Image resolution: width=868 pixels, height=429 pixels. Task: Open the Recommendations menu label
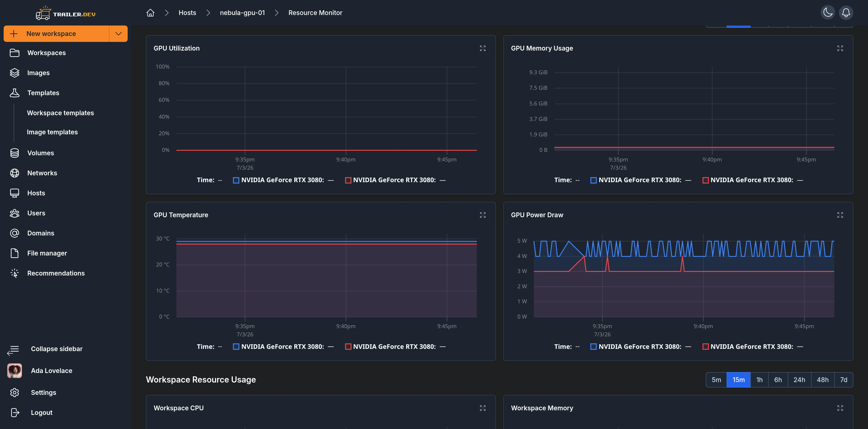[x=56, y=273]
